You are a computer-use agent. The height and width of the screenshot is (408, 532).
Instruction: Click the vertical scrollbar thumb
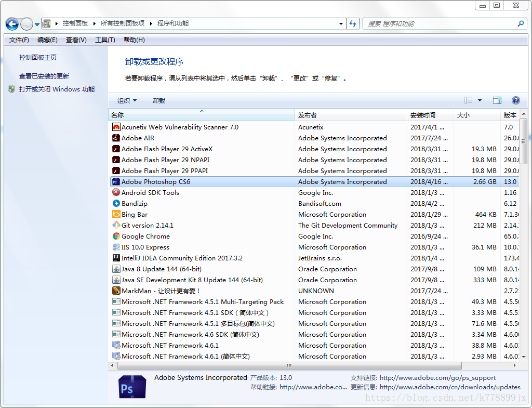524,141
